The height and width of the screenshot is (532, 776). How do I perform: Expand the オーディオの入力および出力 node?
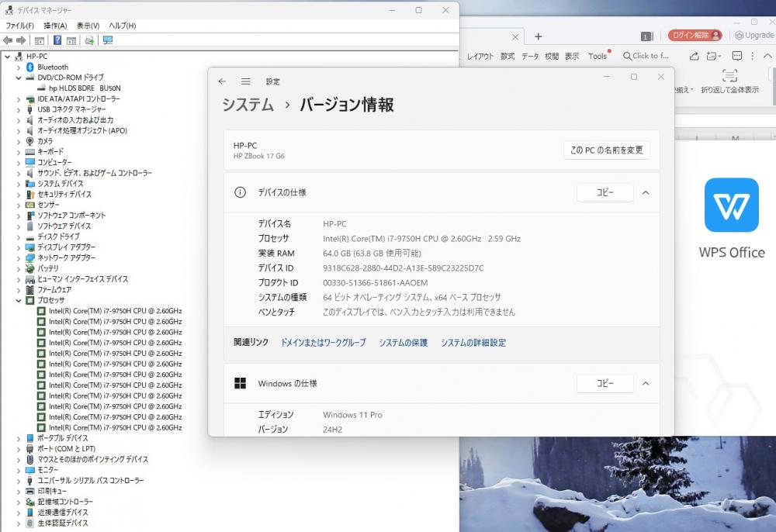[x=19, y=120]
